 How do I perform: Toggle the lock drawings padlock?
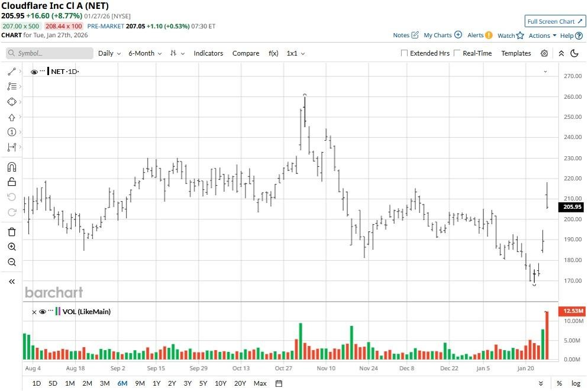12,182
